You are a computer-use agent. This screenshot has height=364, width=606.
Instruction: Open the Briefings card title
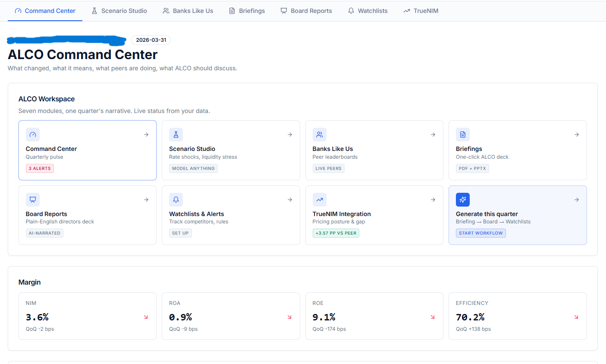(x=469, y=149)
